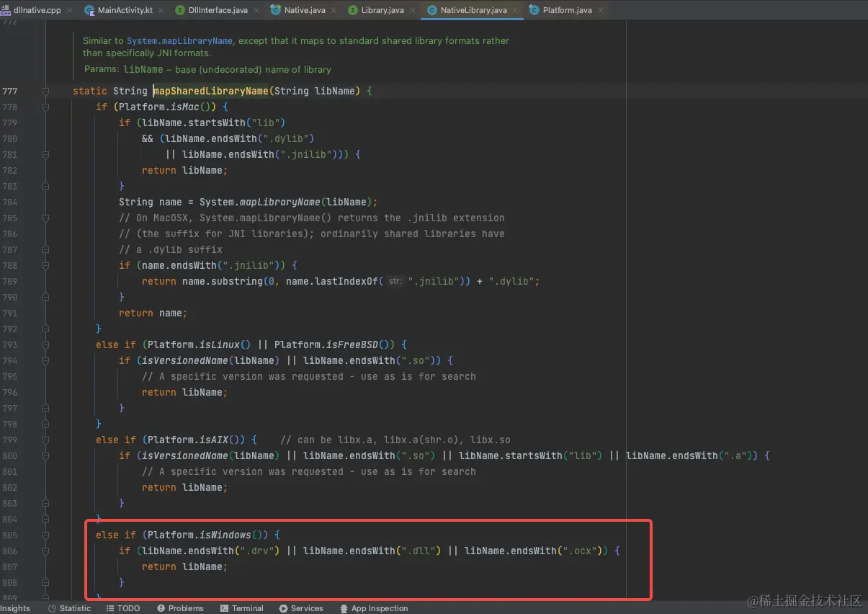Open the Terminal tool window

point(242,608)
